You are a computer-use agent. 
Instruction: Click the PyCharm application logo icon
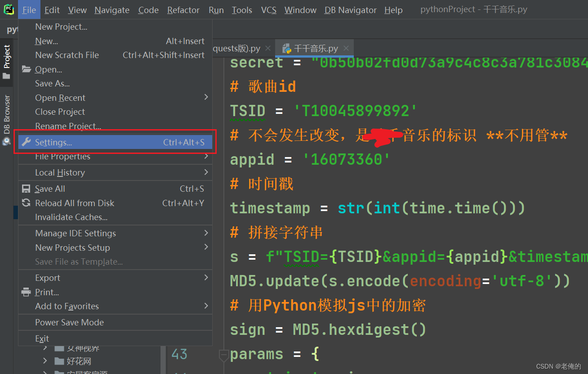pos(9,9)
